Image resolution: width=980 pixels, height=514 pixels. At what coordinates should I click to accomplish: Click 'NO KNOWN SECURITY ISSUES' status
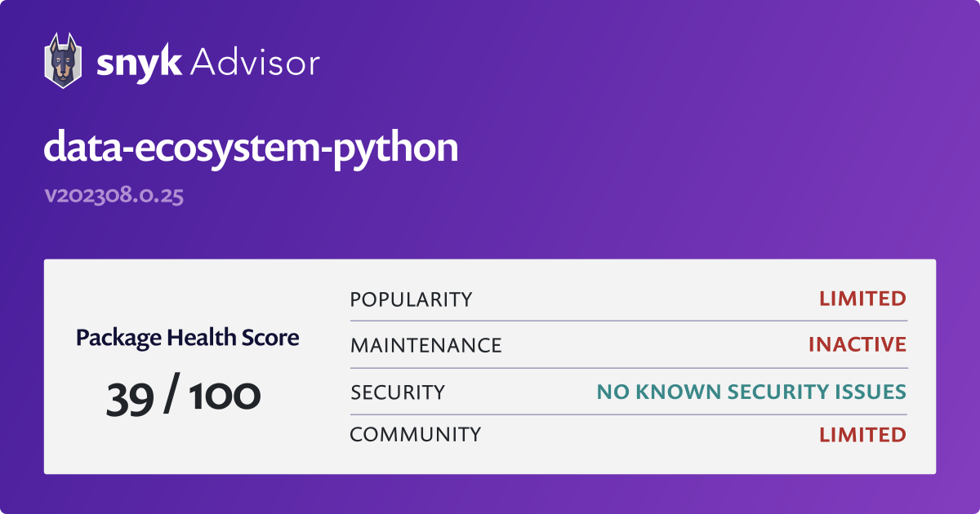click(x=751, y=392)
